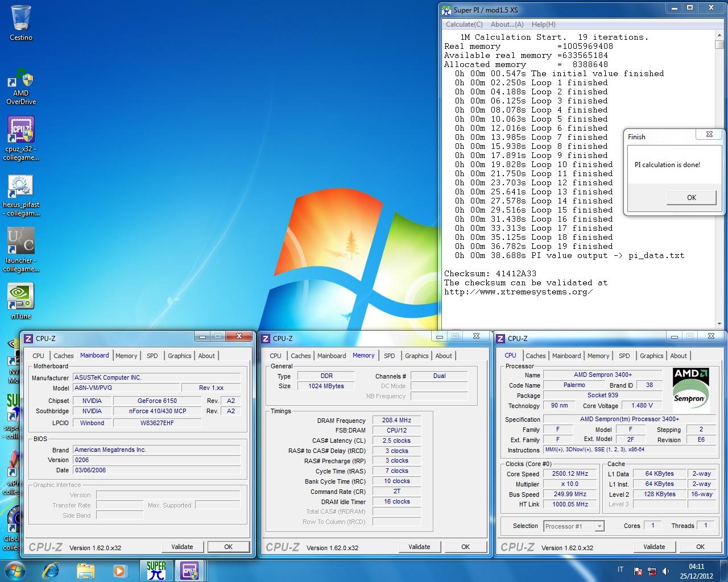The height and width of the screenshot is (582, 728).
Task: Click the Super PI title bar icon
Action: (x=447, y=10)
